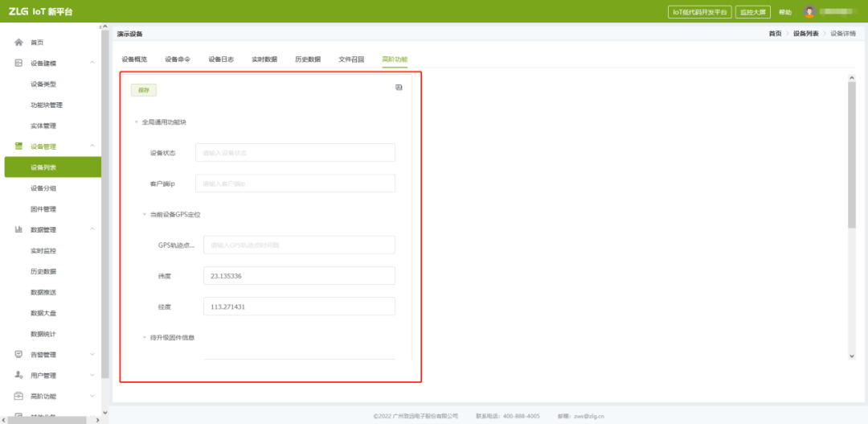Click the 首页 home icon in sidebar
This screenshot has width=868, height=424.
[x=18, y=42]
